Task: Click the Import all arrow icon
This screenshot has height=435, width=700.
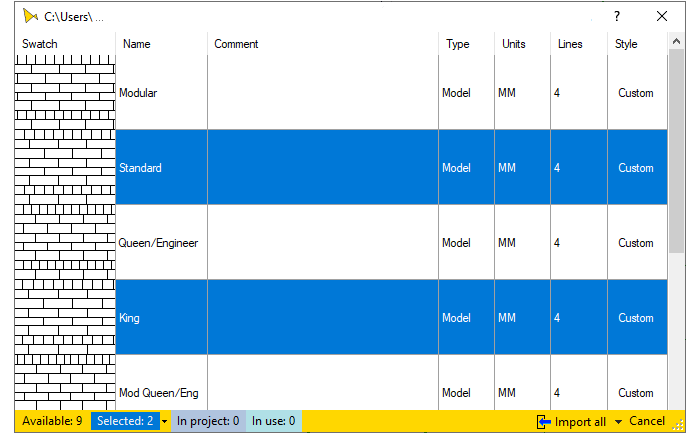Action: click(544, 422)
